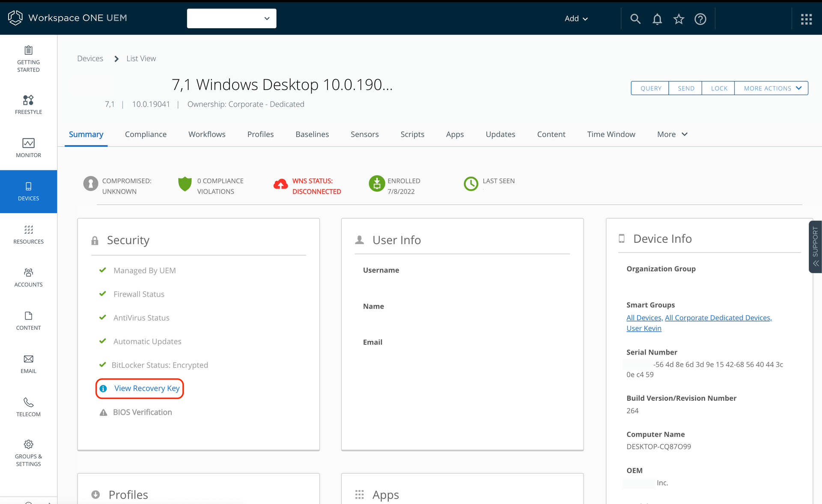Switch to the Profiles tab
The image size is (822, 504).
coord(260,134)
